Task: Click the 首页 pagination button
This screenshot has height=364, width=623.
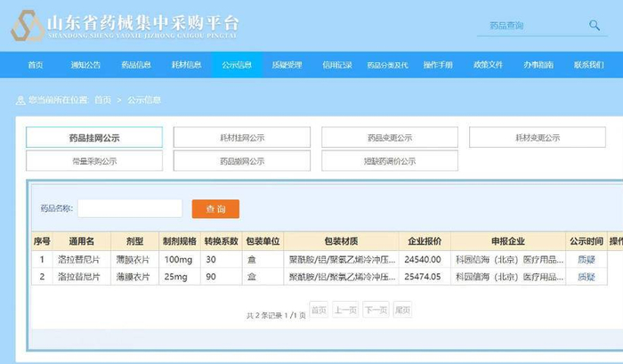Action: 319,310
